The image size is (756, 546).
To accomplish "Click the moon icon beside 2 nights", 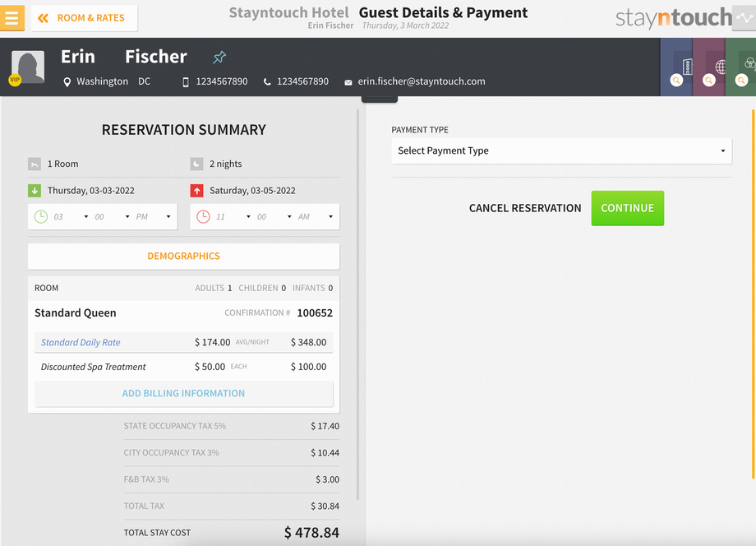I will pyautogui.click(x=196, y=164).
